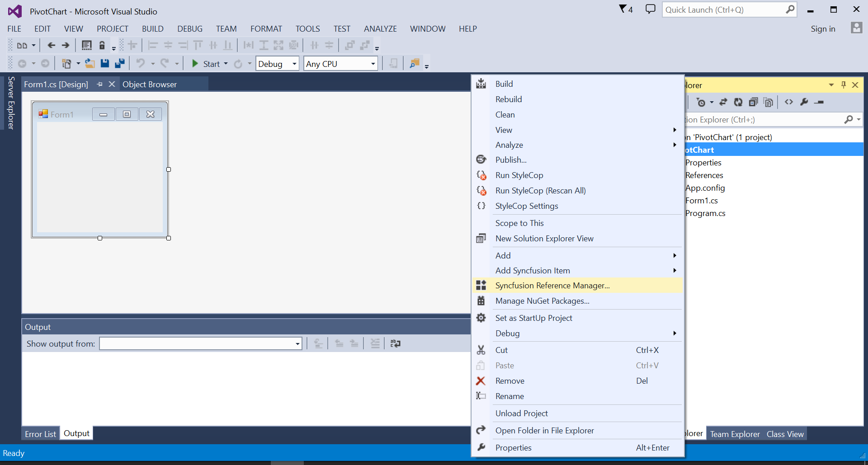Open the feedback speech bubble icon
The height and width of the screenshot is (465, 868).
pos(650,9)
